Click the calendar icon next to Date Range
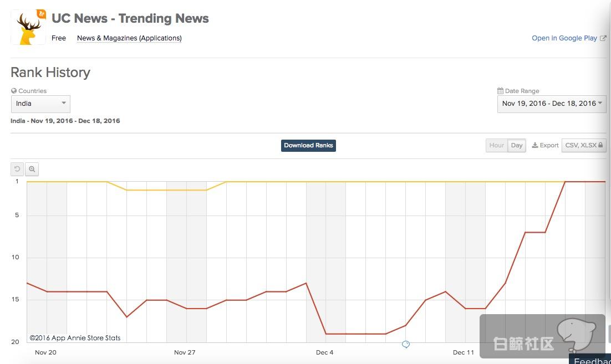The width and height of the screenshot is (611, 364). pos(500,91)
